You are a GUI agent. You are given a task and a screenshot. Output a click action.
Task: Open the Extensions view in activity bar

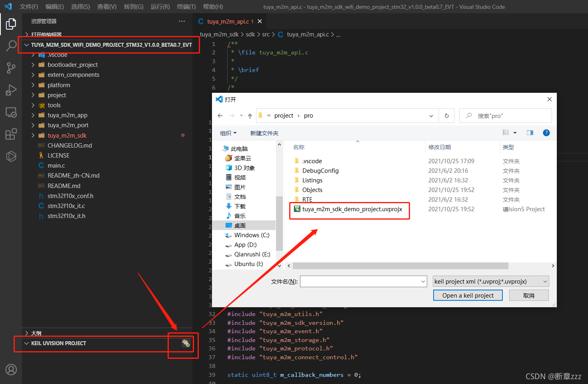pyautogui.click(x=11, y=134)
